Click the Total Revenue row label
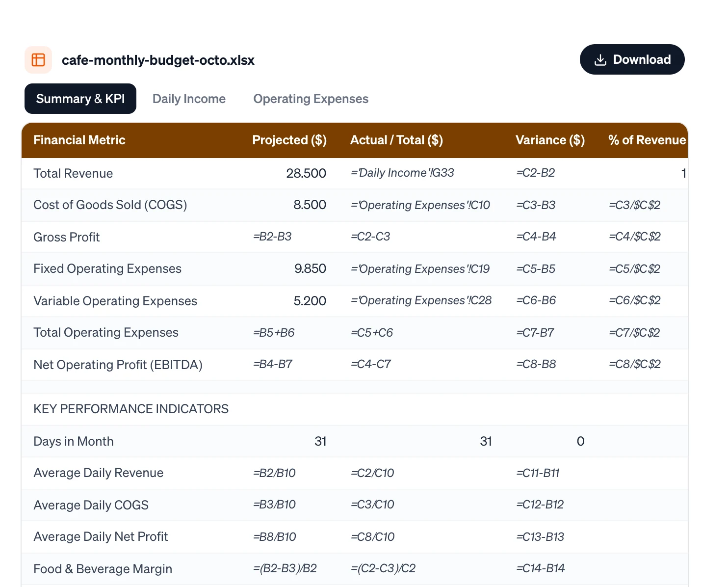 coord(73,173)
